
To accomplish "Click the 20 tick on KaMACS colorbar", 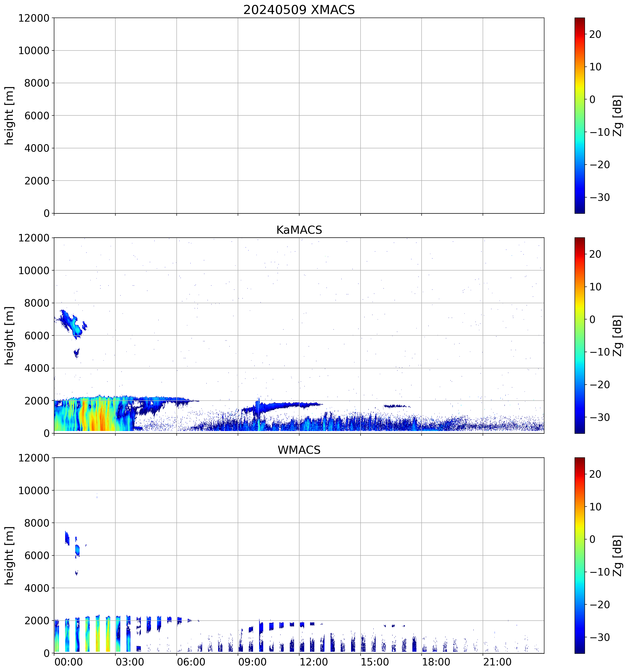I will 595,254.
